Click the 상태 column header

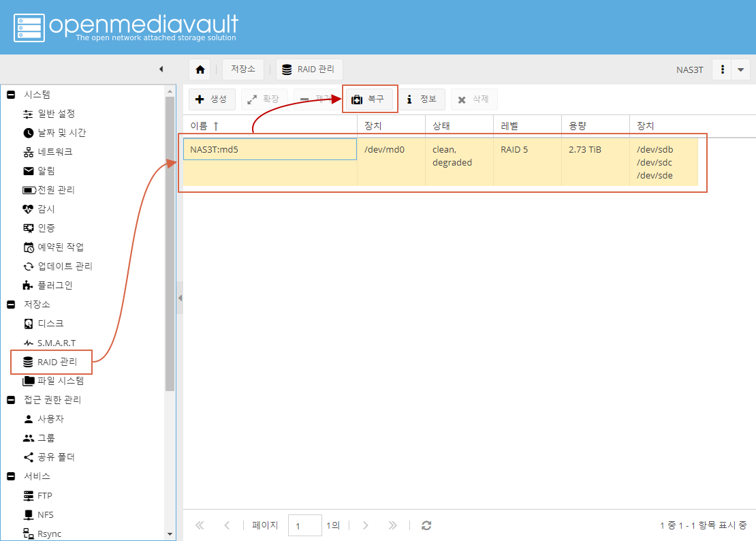pos(459,126)
